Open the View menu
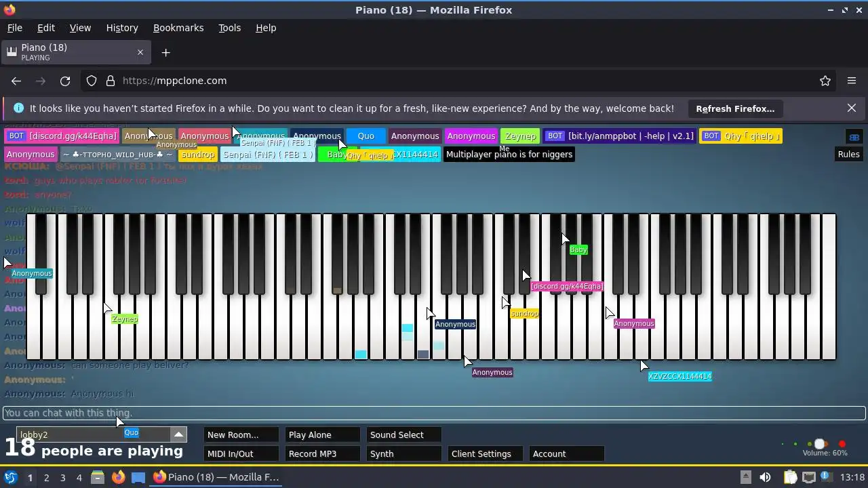 click(80, 28)
